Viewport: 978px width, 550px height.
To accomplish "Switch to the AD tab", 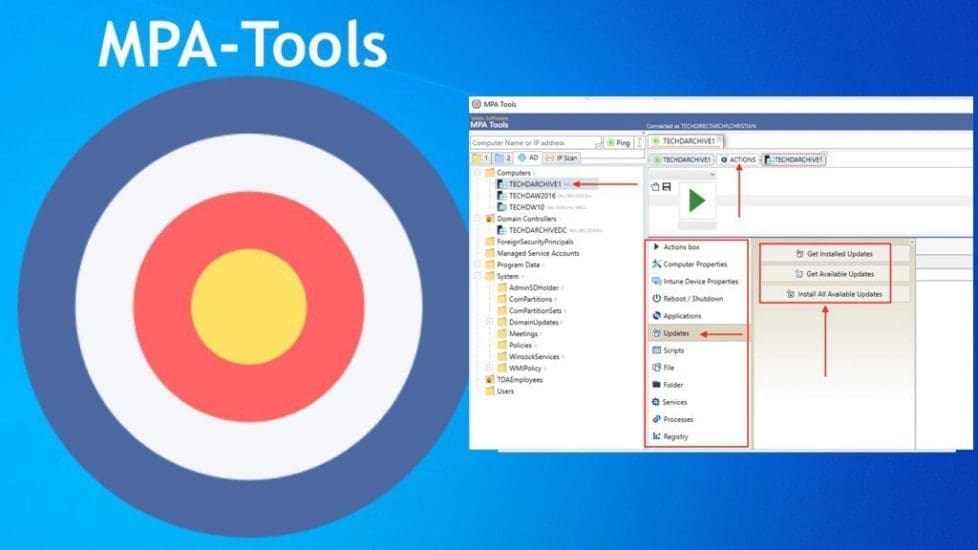I will pos(527,158).
